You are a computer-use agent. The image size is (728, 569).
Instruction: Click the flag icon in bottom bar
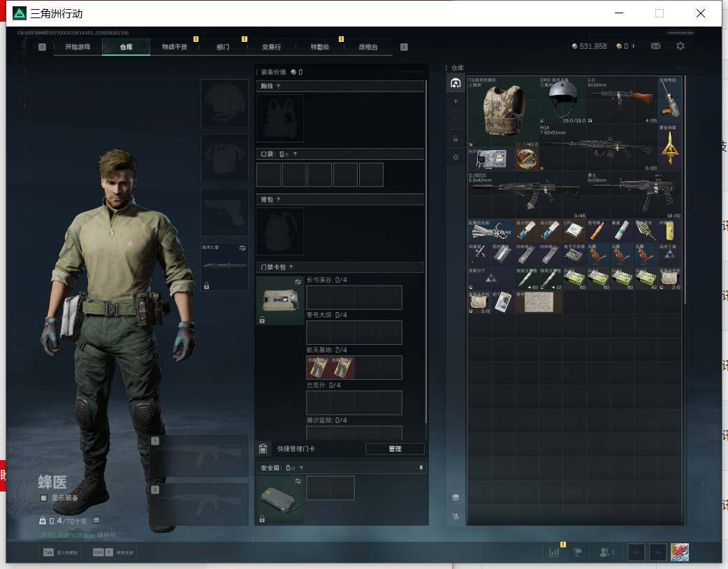coord(578,552)
